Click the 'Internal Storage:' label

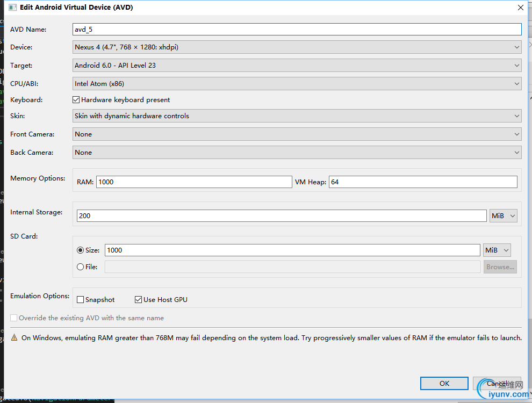pos(37,212)
